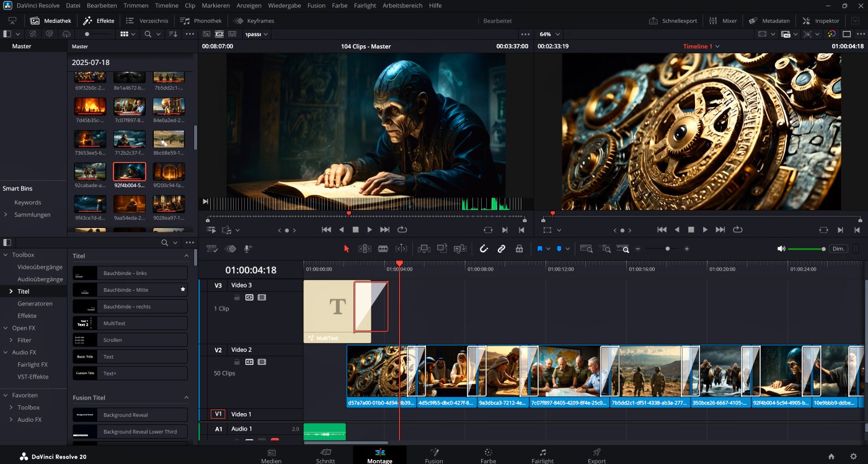868x464 pixels.
Task: Toggle the chain link selection icon
Action: pos(502,248)
